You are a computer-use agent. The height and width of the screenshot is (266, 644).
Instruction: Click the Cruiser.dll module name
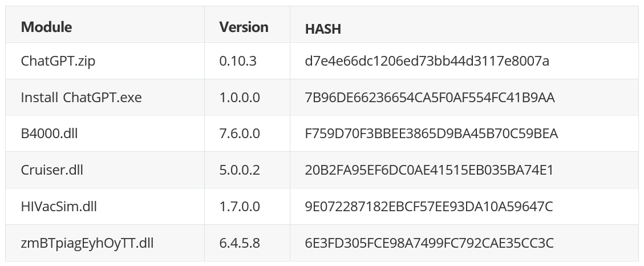[52, 170]
